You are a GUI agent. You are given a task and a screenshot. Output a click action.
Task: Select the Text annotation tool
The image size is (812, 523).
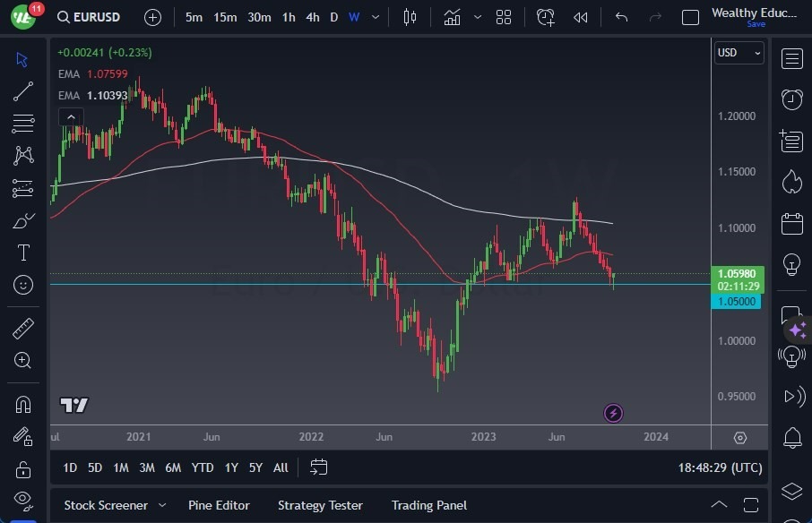pos(24,252)
